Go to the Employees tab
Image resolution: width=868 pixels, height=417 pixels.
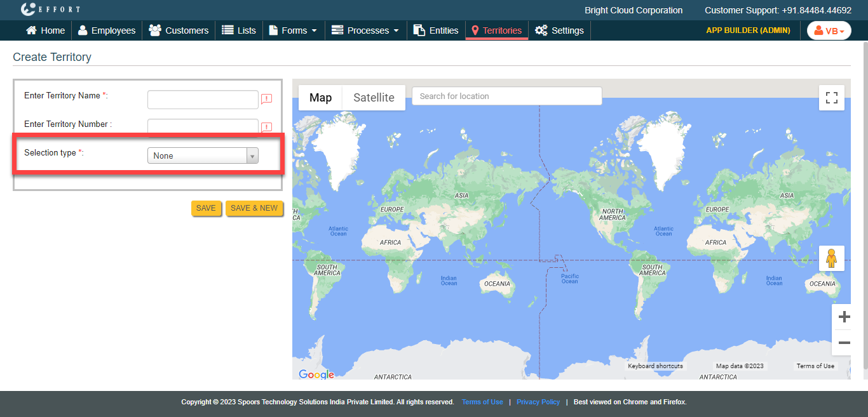pyautogui.click(x=107, y=30)
